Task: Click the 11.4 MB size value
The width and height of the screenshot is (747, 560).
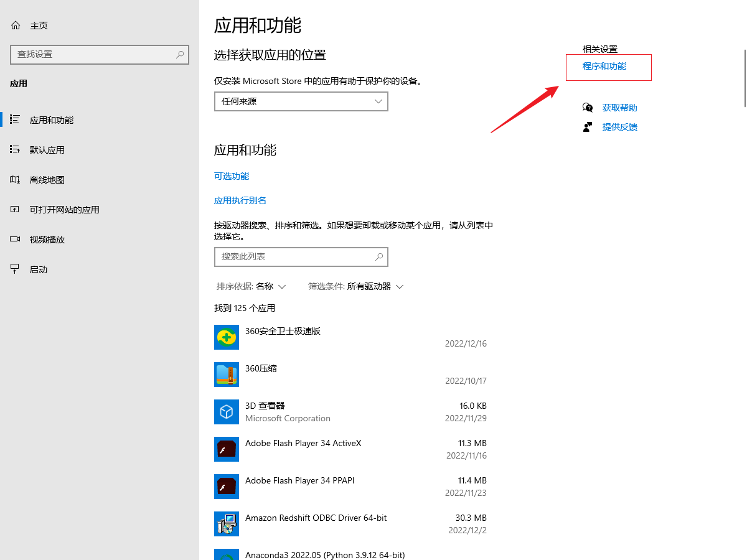Action: pyautogui.click(x=472, y=480)
